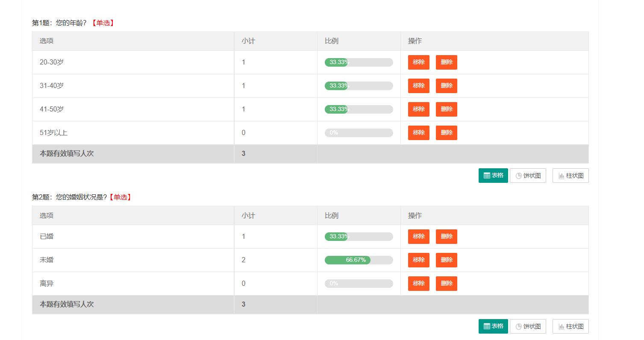Click the 删除 button in the 未婚 row
This screenshot has height=340, width=644.
(446, 260)
